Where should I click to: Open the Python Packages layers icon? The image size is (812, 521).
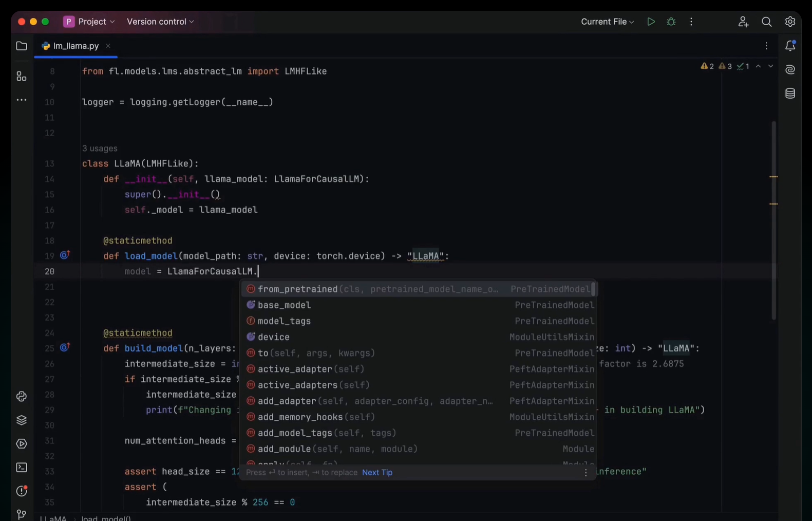pyautogui.click(x=22, y=420)
